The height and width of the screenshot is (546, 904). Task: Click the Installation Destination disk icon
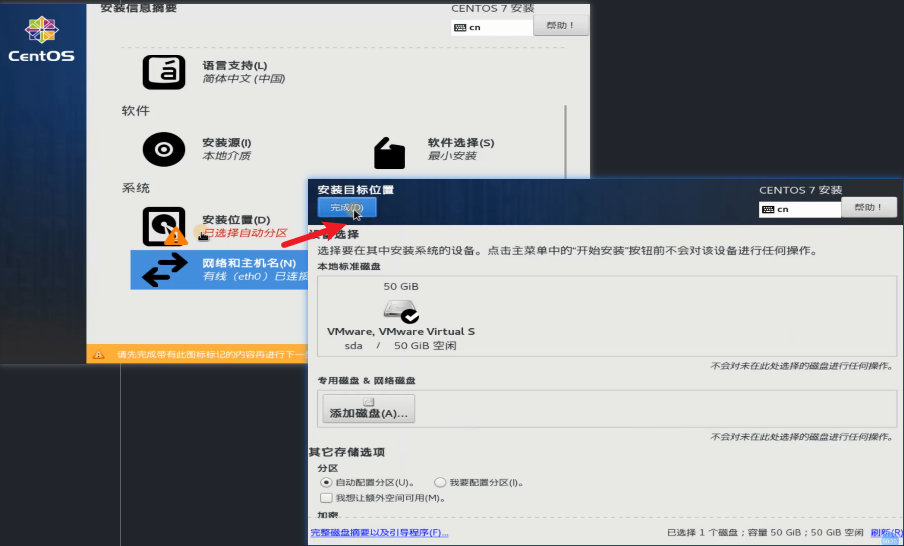tap(164, 226)
